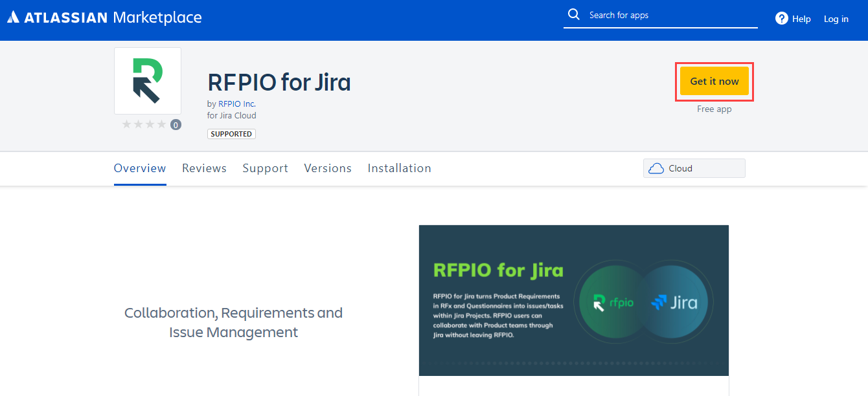Click the SUPPORTED badge

(x=231, y=134)
